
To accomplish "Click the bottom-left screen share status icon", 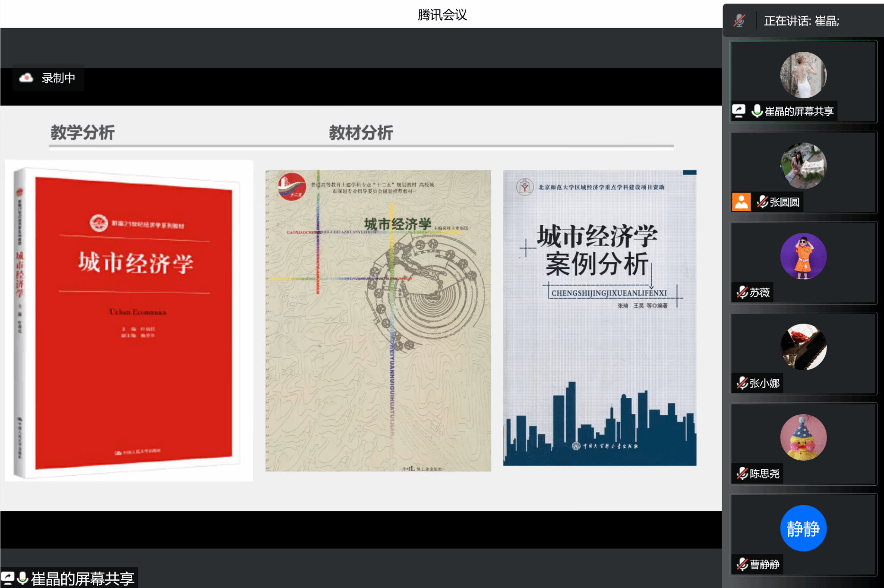I will [8, 578].
